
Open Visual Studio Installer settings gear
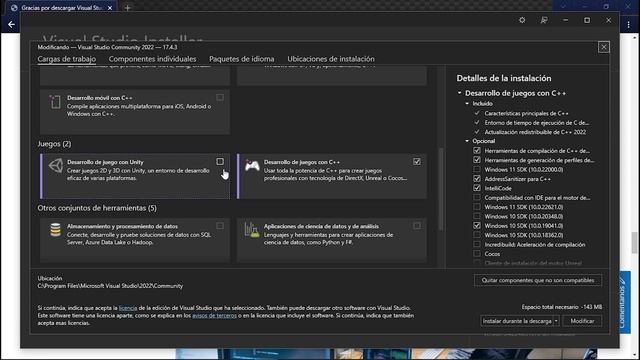tap(522, 20)
